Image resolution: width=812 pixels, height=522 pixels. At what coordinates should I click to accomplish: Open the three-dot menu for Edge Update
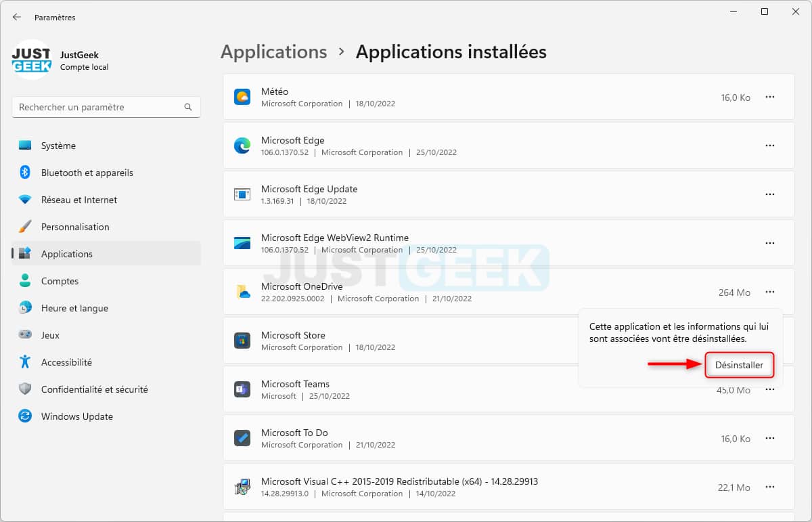[770, 195]
